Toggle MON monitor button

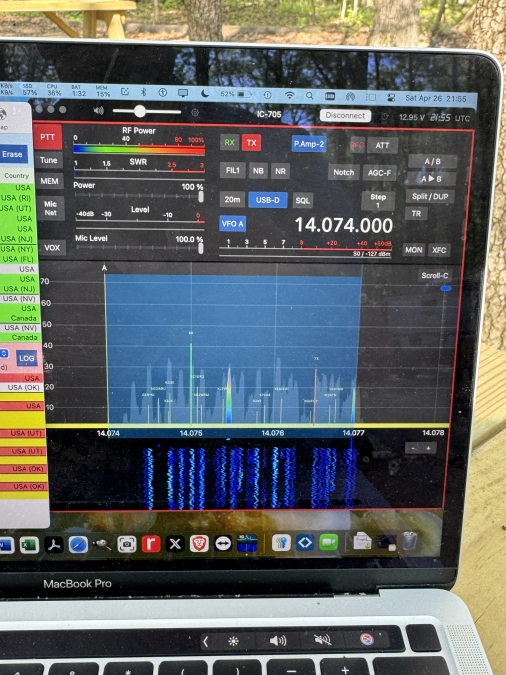point(413,250)
